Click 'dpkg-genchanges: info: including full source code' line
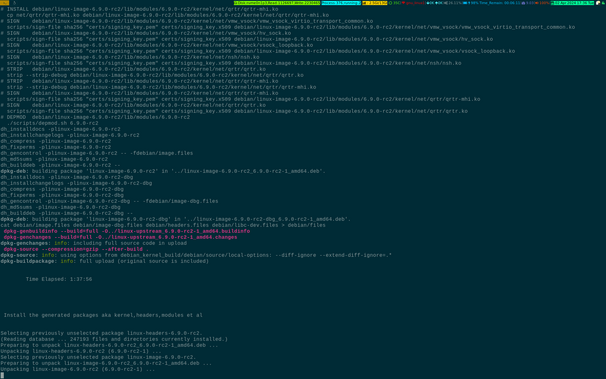This screenshot has width=606, height=379. (x=94, y=243)
